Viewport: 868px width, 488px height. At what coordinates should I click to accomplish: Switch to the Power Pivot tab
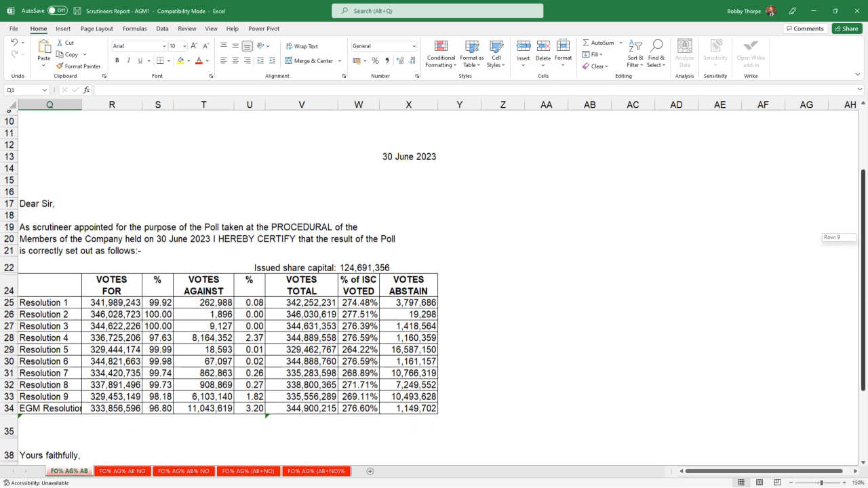(264, 28)
